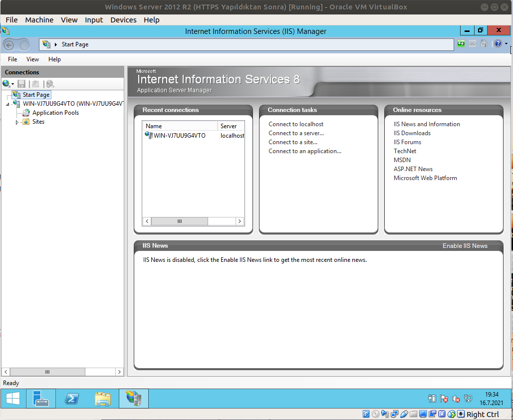The width and height of the screenshot is (513, 420).
Task: Click Connect to a site link
Action: coord(293,142)
